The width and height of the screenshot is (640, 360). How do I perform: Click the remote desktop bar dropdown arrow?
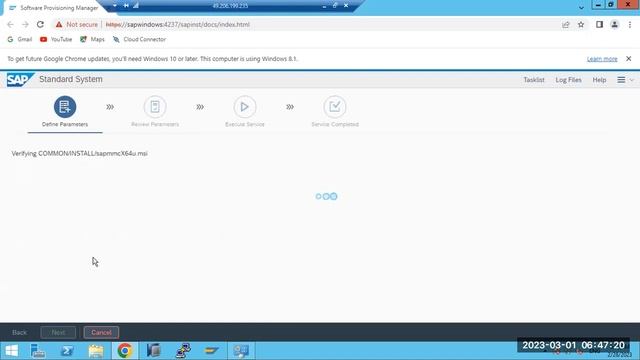coord(115,5)
